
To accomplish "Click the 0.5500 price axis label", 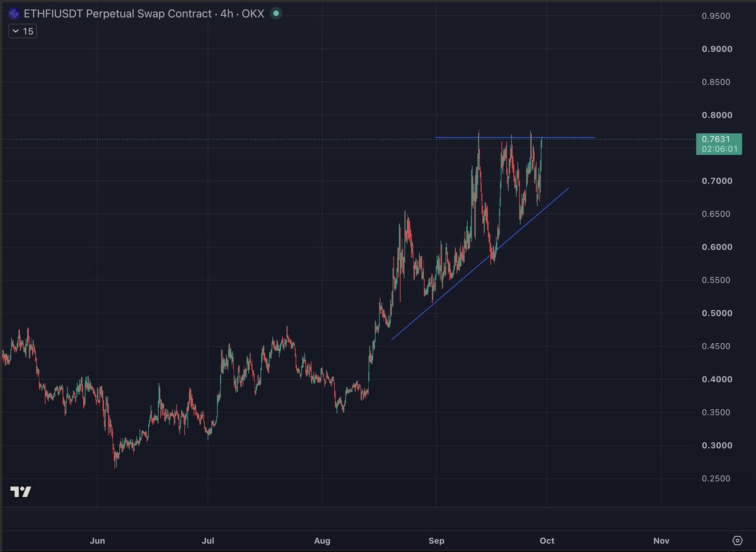I will (x=716, y=280).
